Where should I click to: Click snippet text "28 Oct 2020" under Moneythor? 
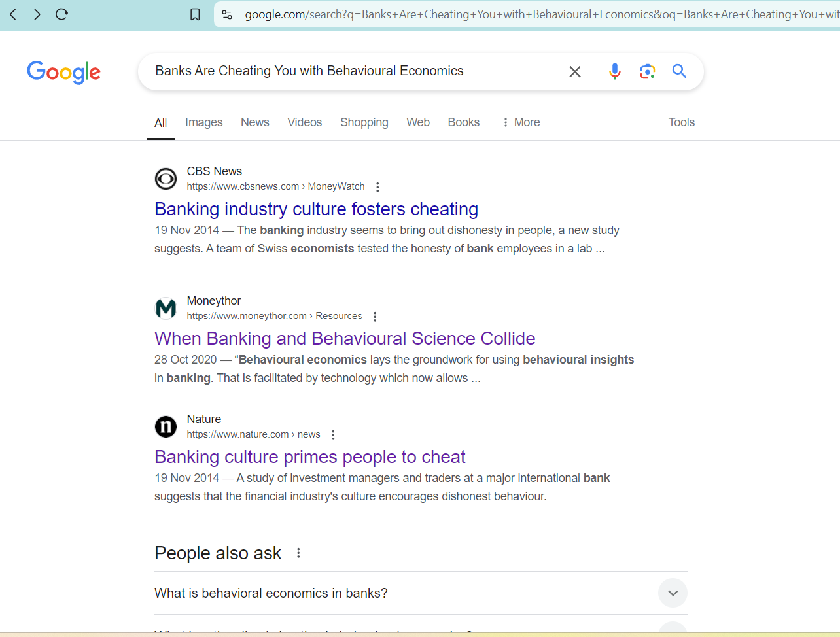click(x=186, y=360)
